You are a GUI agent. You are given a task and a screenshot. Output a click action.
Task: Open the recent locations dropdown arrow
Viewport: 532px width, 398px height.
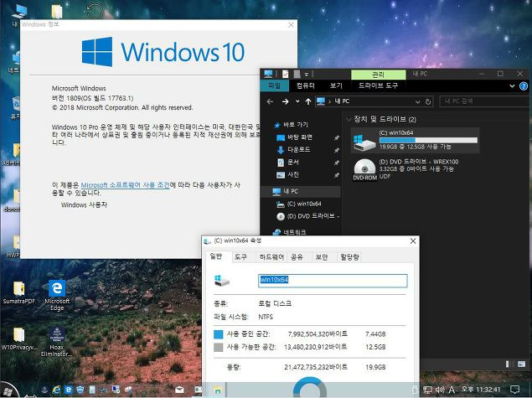[297, 101]
